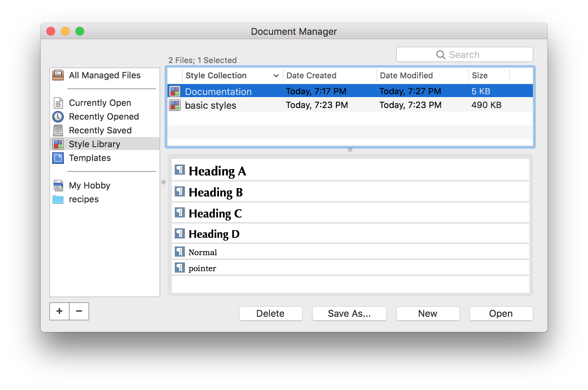588x390 pixels.
Task: Select the Documentation row
Action: coord(350,91)
